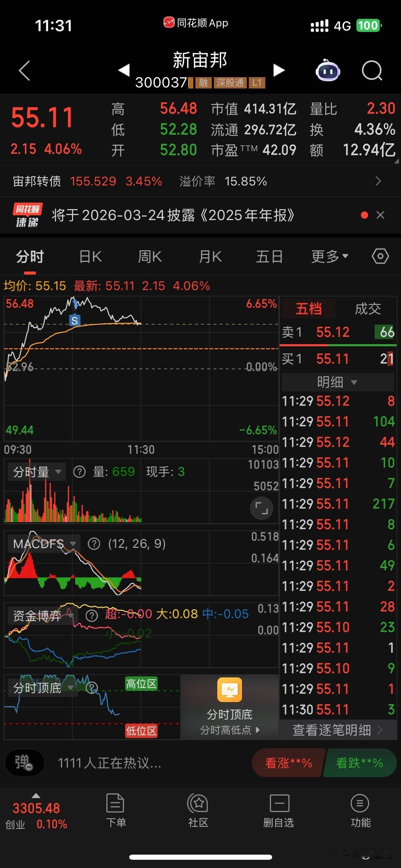Open chart settings hexagon icon
Image resolution: width=401 pixels, height=868 pixels.
tap(380, 256)
